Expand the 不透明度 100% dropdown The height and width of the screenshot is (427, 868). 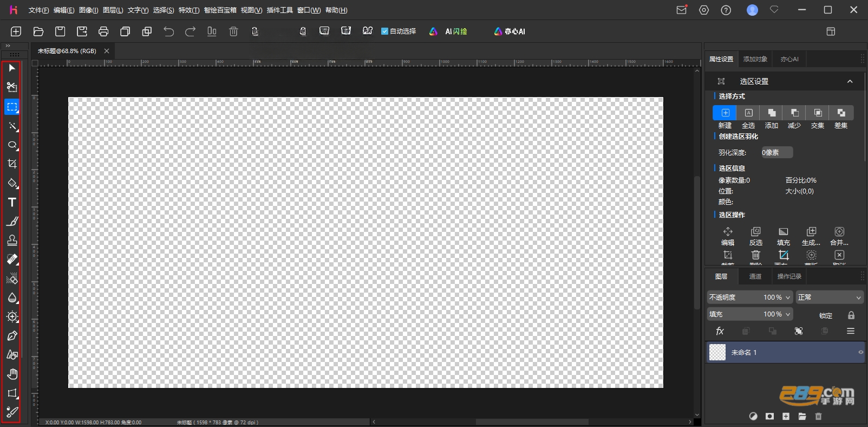pos(749,297)
